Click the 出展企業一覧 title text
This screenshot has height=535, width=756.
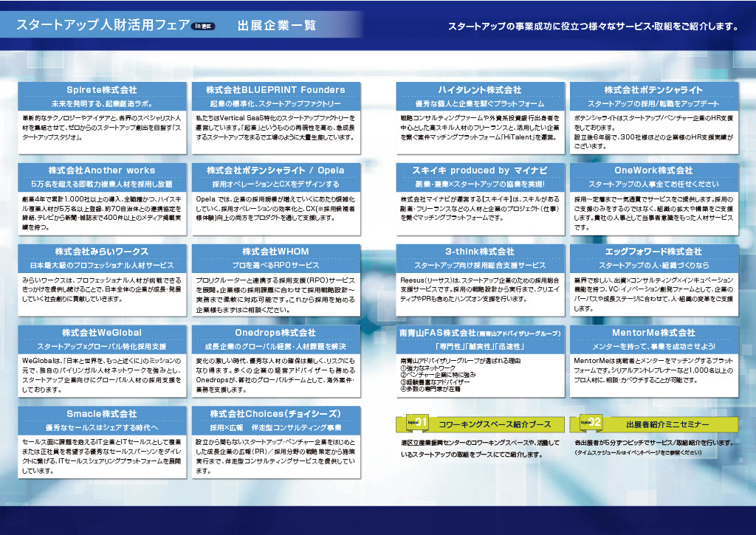click(277, 26)
